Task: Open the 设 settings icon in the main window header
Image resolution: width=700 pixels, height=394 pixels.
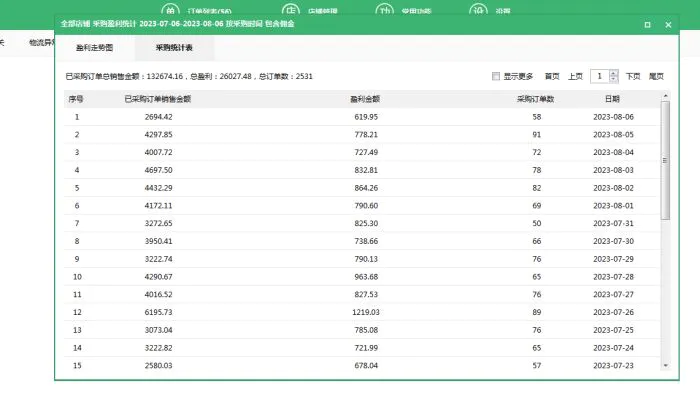Action: pyautogui.click(x=478, y=10)
